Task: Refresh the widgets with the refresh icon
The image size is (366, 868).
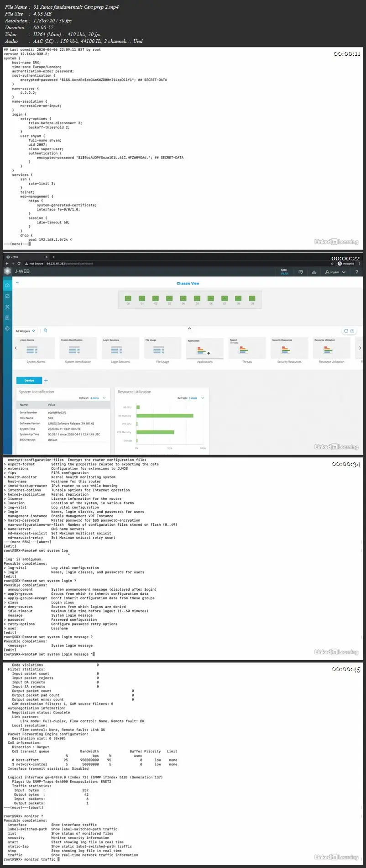Action: click(346, 331)
